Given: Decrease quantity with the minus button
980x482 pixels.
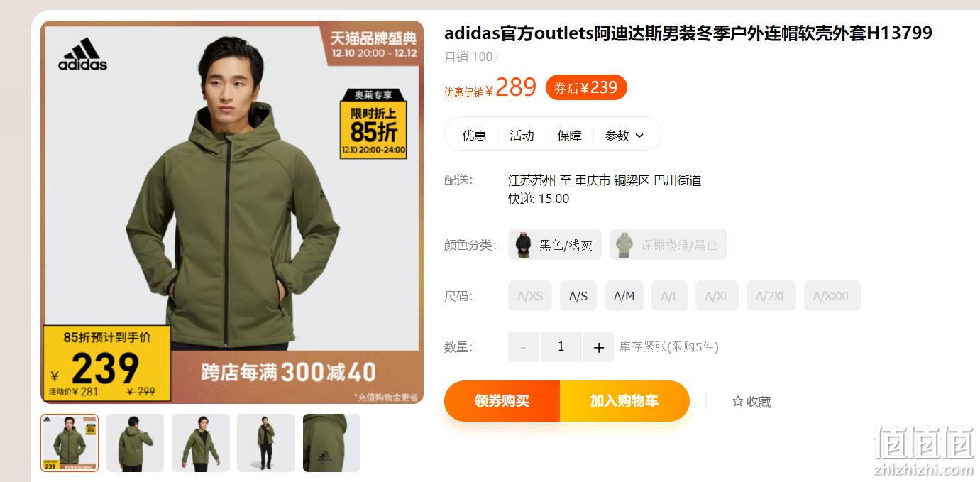Looking at the screenshot, I should [524, 347].
